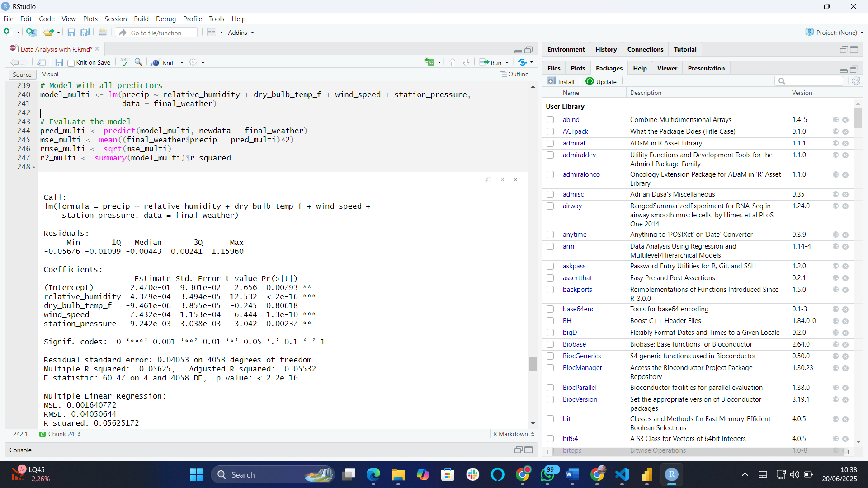Open the Session menu
868x488 pixels.
(x=115, y=19)
